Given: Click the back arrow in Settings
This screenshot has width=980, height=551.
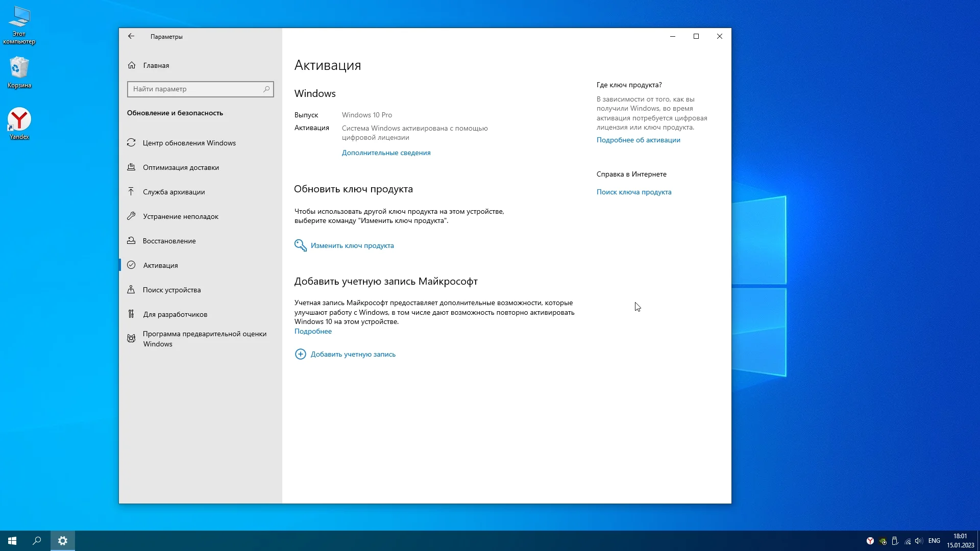Looking at the screenshot, I should [131, 36].
